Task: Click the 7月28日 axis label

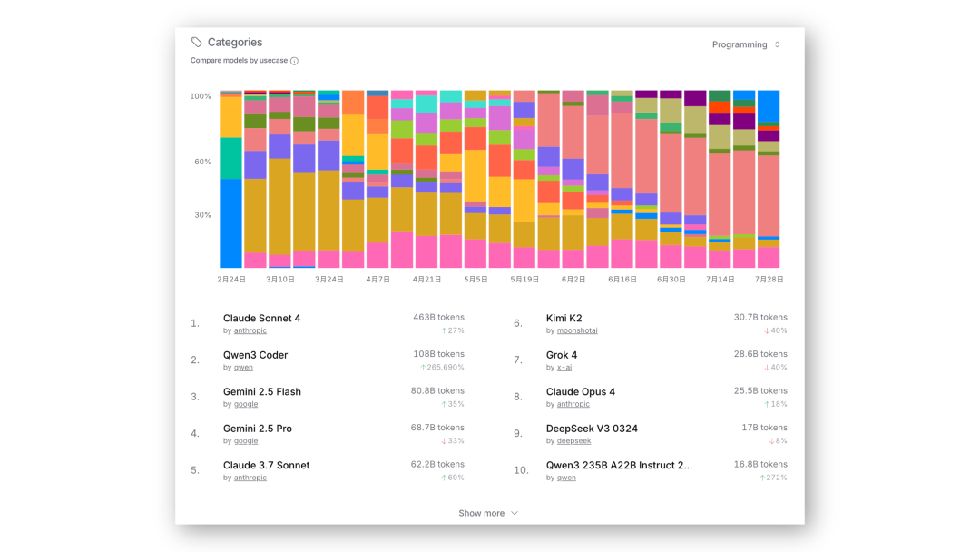Action: point(769,280)
